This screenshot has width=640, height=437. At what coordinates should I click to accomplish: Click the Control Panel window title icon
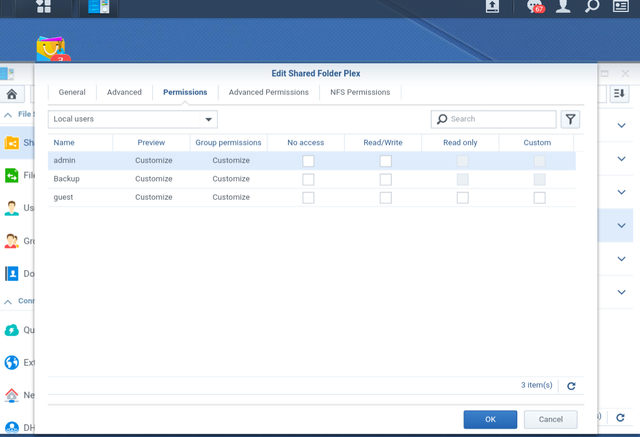[7, 74]
